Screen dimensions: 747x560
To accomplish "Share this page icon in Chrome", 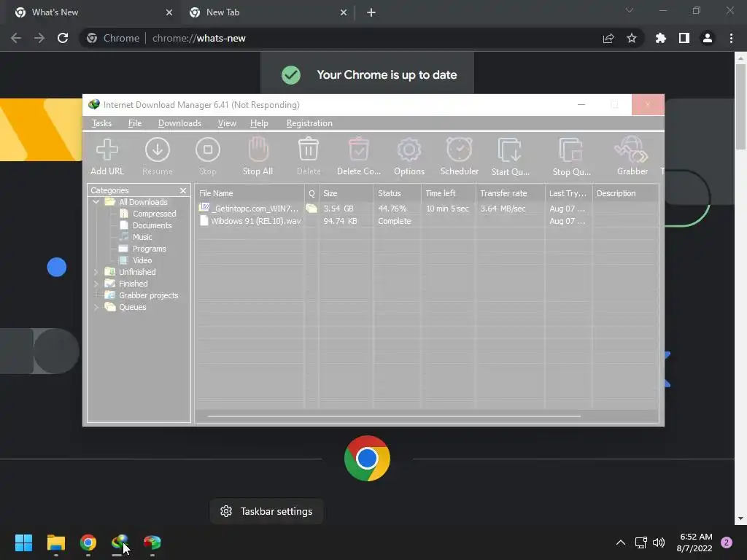I will click(x=608, y=38).
